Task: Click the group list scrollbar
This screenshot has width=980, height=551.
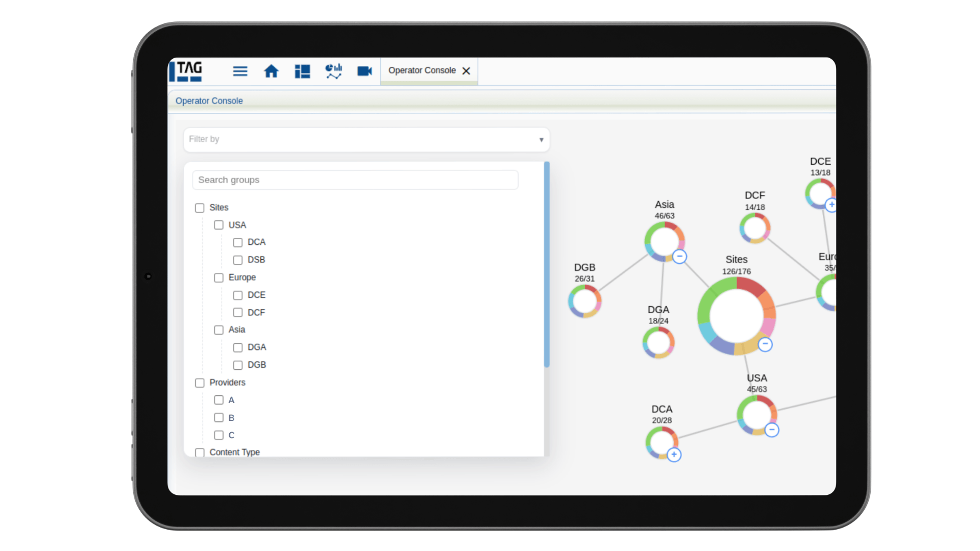Action: [x=547, y=264]
